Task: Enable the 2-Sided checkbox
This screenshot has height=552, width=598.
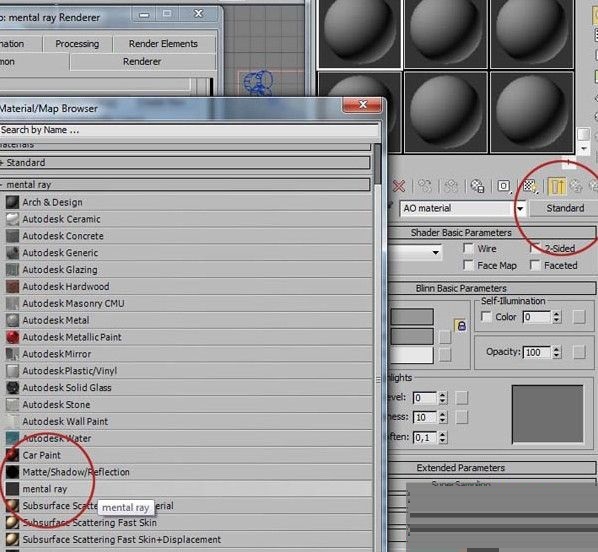Action: [535, 248]
